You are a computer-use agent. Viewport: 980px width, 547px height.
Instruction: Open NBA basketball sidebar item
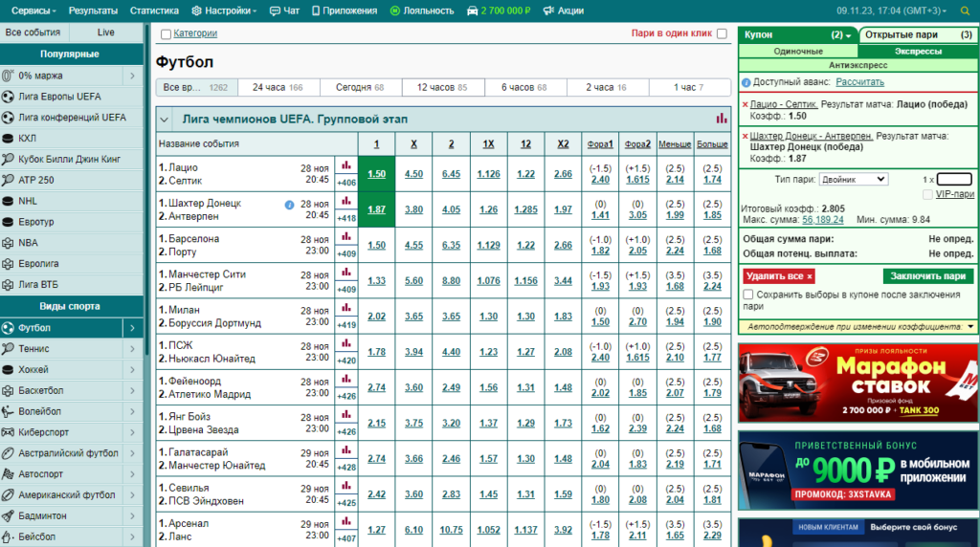[x=71, y=242]
